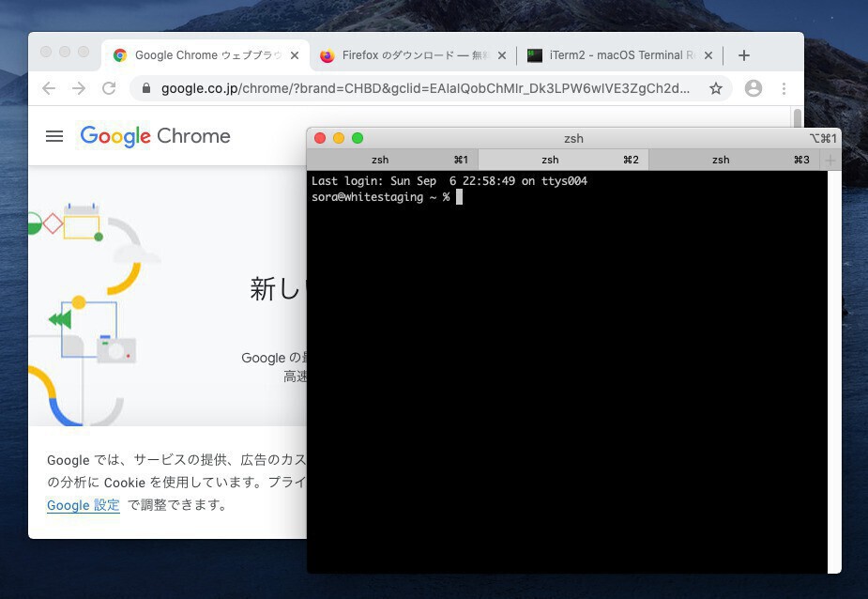
Task: Click Chrome's forward navigation arrow
Action: click(79, 88)
